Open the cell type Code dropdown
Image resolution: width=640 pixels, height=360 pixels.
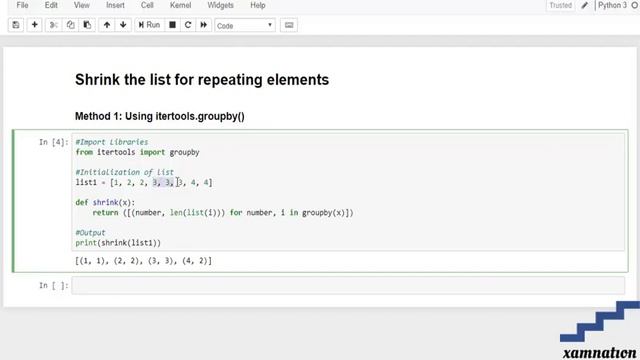pyautogui.click(x=245, y=25)
